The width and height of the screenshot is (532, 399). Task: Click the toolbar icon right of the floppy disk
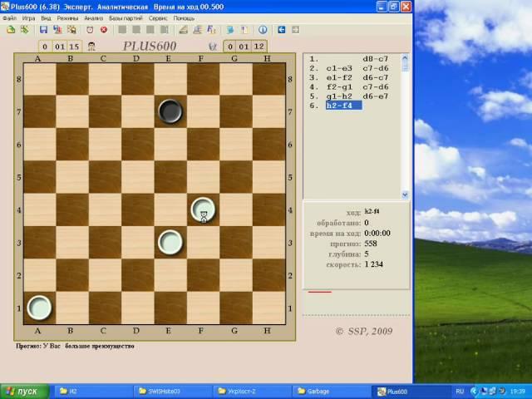(x=57, y=30)
